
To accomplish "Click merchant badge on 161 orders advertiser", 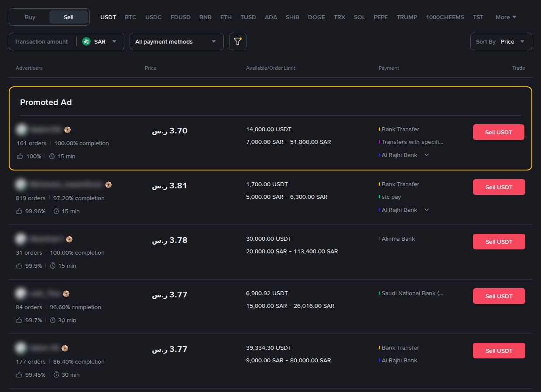I will pos(67,130).
